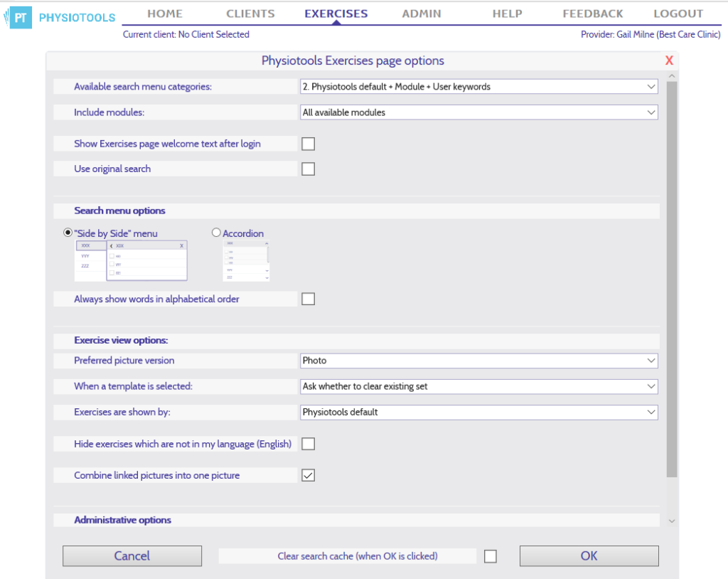Open the HELP menu
The image size is (728, 579).
[507, 14]
